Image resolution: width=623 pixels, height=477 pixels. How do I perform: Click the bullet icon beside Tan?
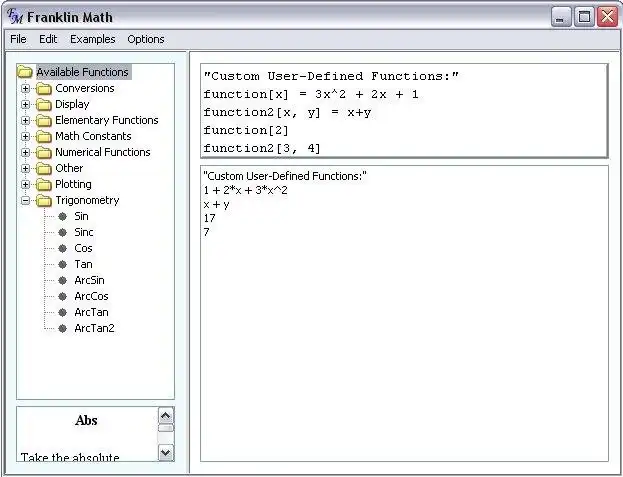coord(62,265)
